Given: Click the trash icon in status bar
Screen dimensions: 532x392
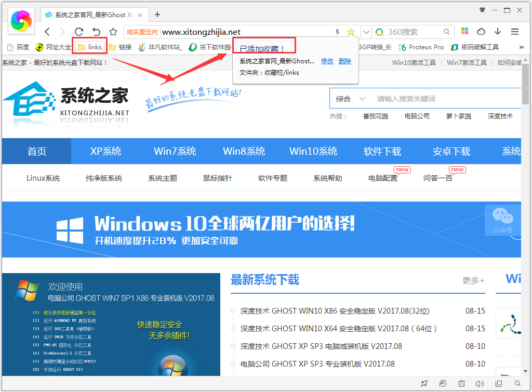Looking at the screenshot, I should coord(461,384).
